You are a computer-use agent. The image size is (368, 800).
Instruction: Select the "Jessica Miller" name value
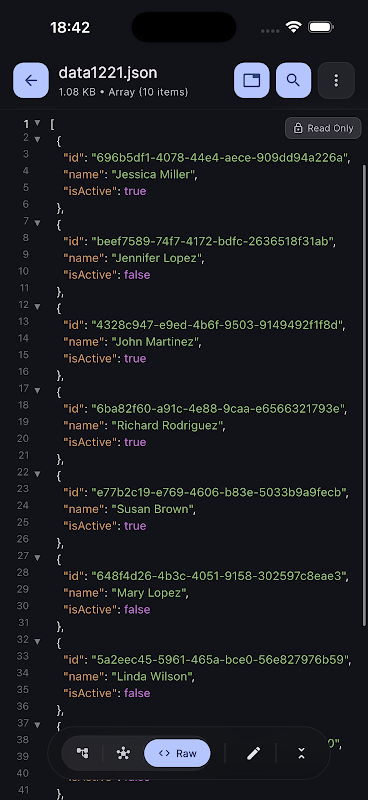click(x=155, y=174)
